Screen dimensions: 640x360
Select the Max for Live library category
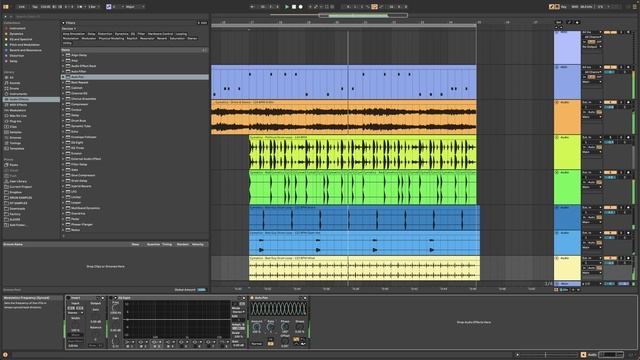pyautogui.click(x=18, y=116)
